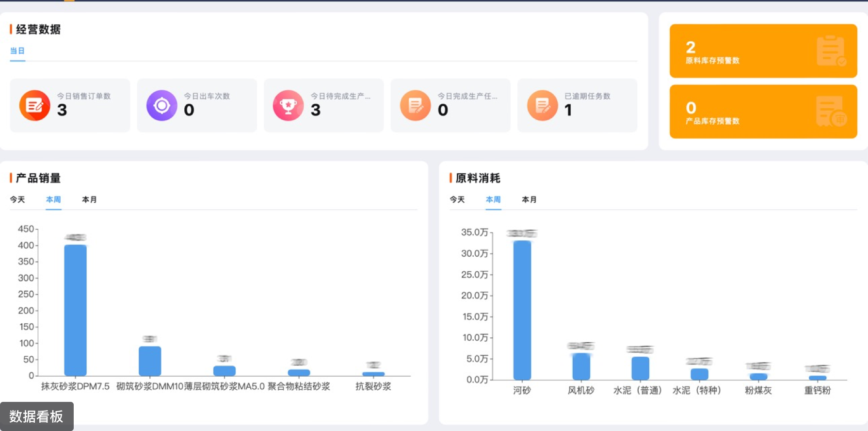Click the 450 axis value in sales chart
Screen dimensions: 868x431
(x=26, y=229)
